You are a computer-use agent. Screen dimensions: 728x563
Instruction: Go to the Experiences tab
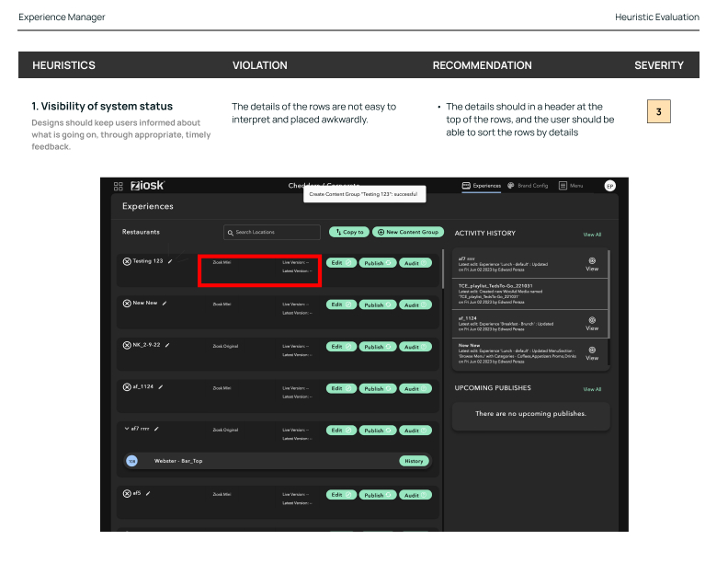point(482,186)
